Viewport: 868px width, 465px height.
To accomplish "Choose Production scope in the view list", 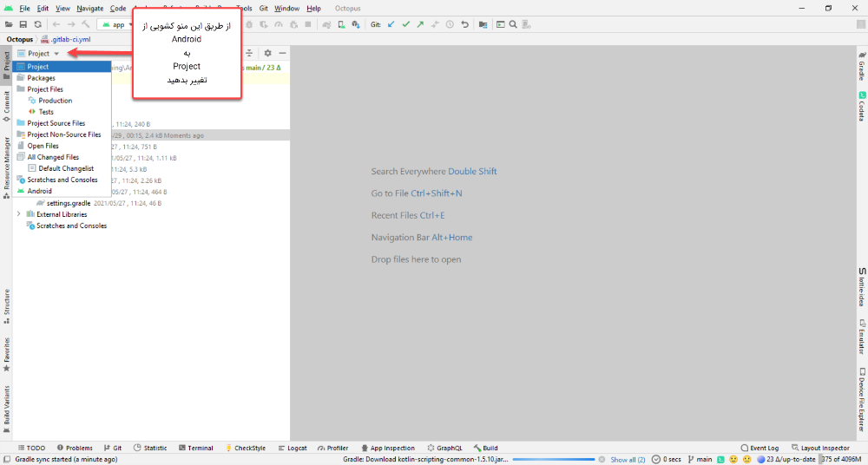I will click(x=62, y=101).
